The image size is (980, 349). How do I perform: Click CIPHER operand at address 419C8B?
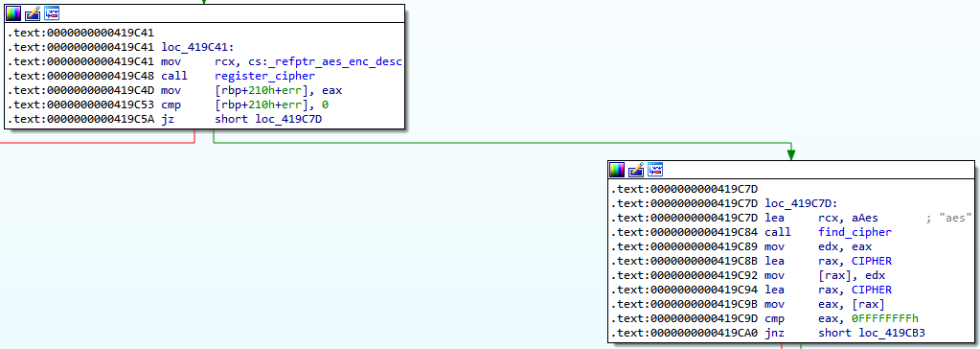(x=872, y=261)
